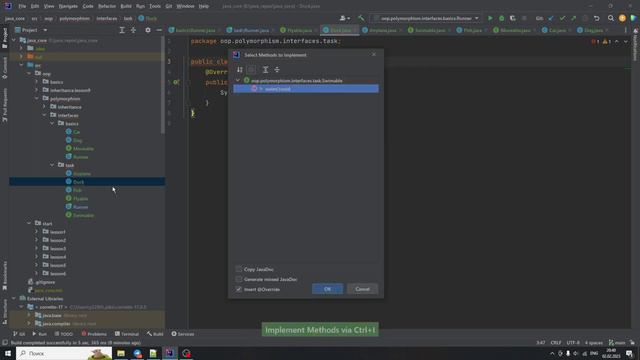Open the Navigate menu

click(x=68, y=6)
